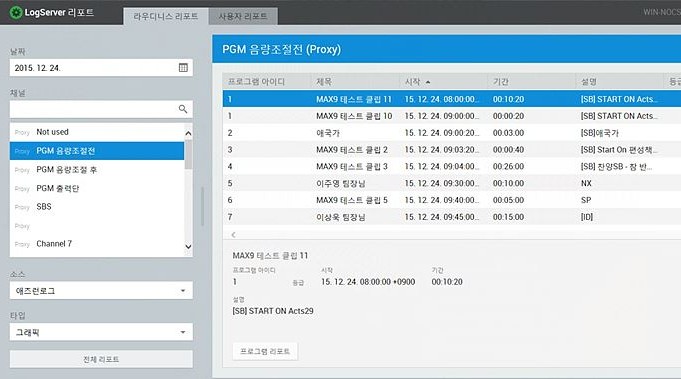Select the Not used channel
The height and width of the screenshot is (379, 681).
click(x=97, y=132)
